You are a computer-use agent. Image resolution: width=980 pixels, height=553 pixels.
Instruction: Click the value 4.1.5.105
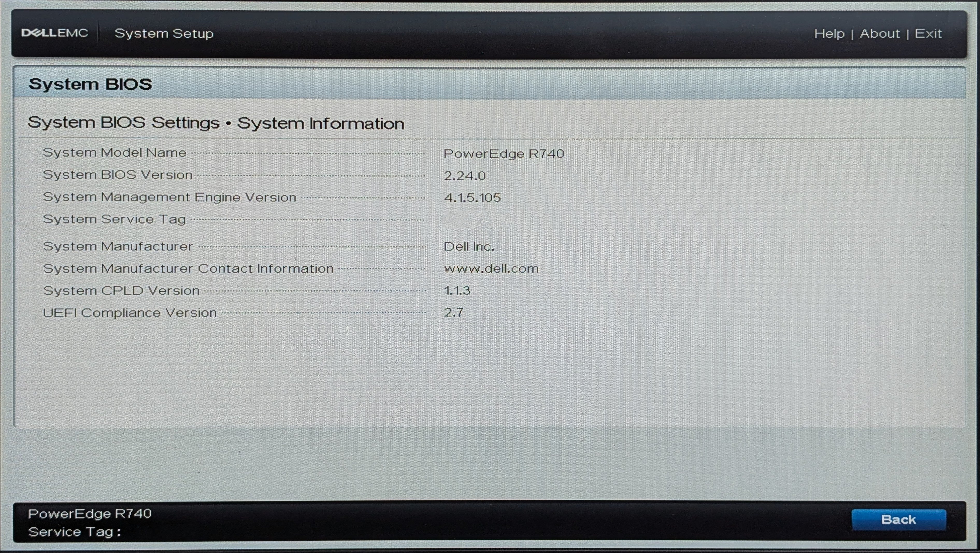[472, 198]
